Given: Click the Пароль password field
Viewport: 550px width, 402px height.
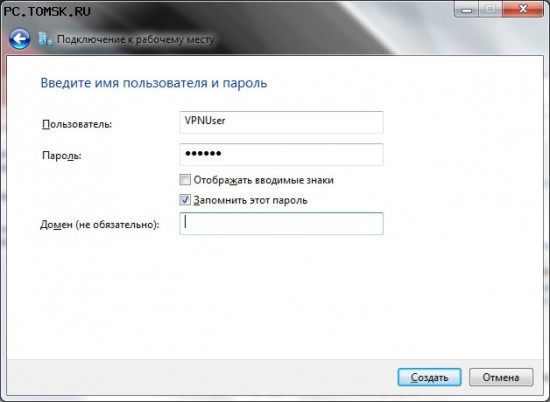Looking at the screenshot, I should 281,154.
